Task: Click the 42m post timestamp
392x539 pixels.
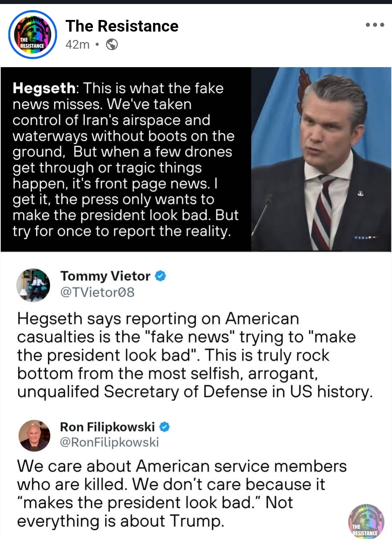Action: (77, 45)
